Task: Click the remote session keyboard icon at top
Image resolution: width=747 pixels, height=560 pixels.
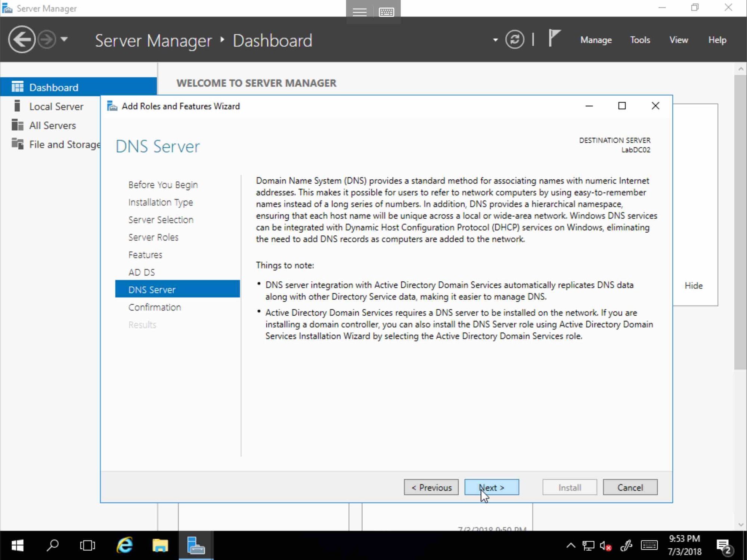Action: (x=386, y=12)
